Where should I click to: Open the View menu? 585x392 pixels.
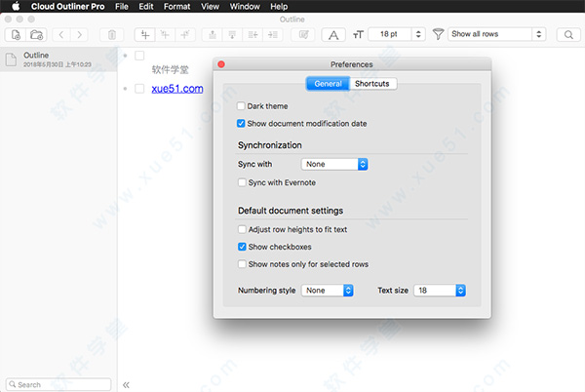[210, 7]
